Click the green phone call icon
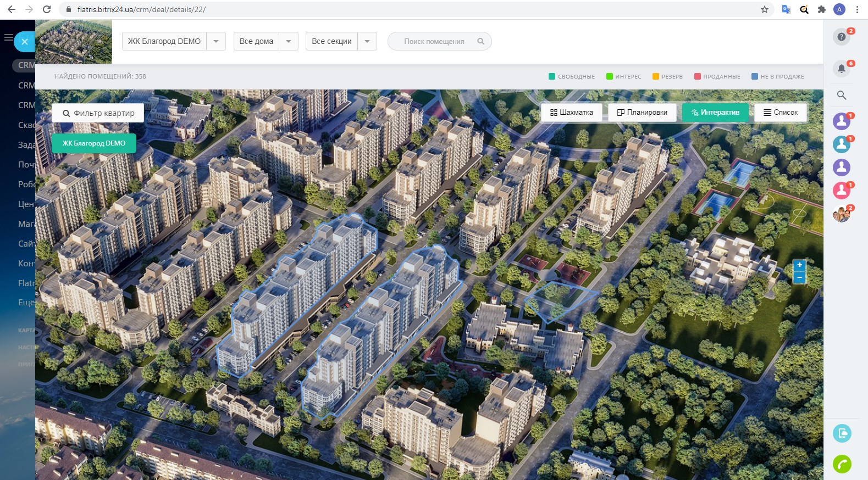868x480 pixels. pyautogui.click(x=842, y=464)
